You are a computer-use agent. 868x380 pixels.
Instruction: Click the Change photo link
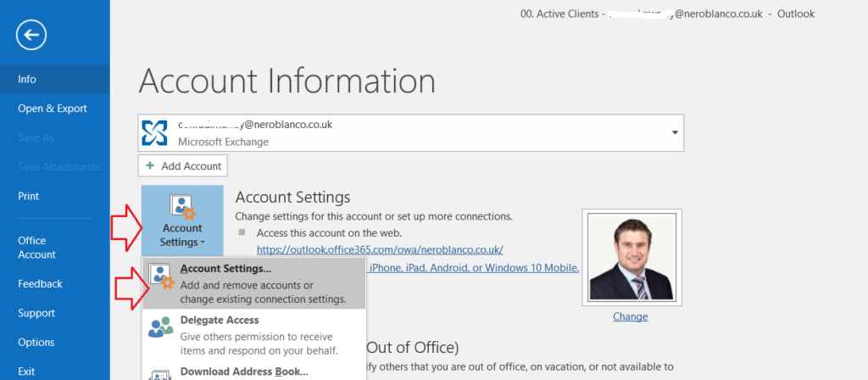coord(630,317)
